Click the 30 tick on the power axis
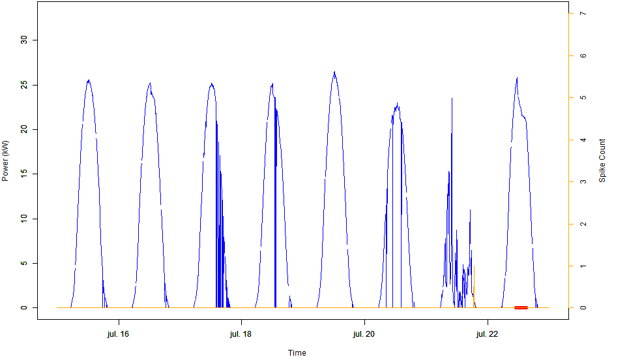Image resolution: width=644 pixels, height=357 pixels. tap(25, 40)
